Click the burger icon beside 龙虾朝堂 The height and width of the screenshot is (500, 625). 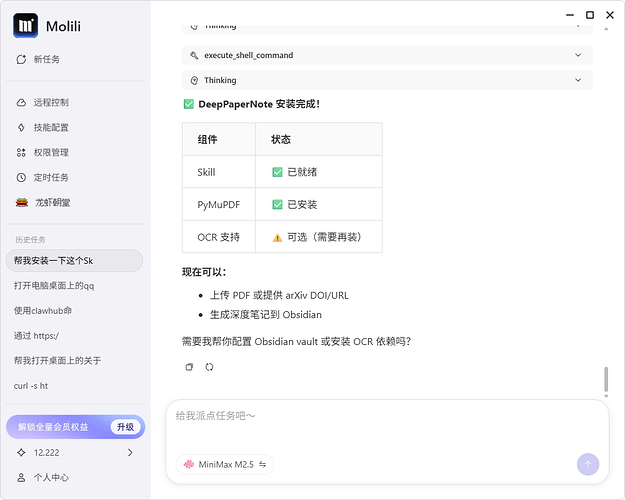(x=22, y=203)
